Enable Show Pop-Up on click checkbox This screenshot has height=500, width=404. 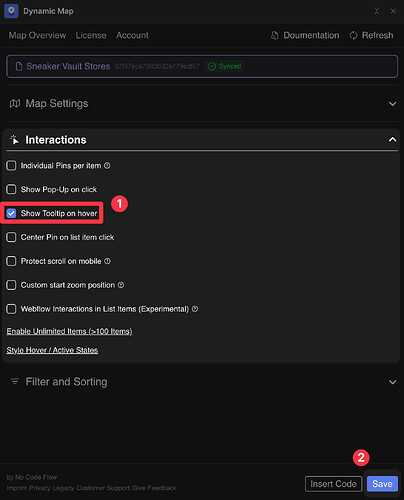[11, 189]
